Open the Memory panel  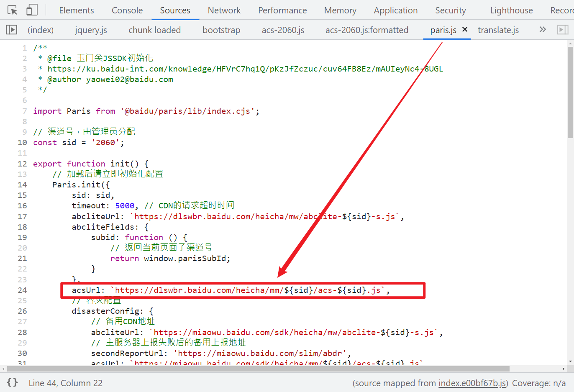point(340,10)
